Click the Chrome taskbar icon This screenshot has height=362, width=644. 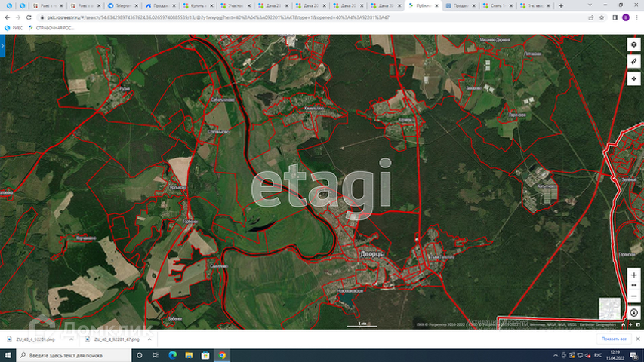[222, 355]
